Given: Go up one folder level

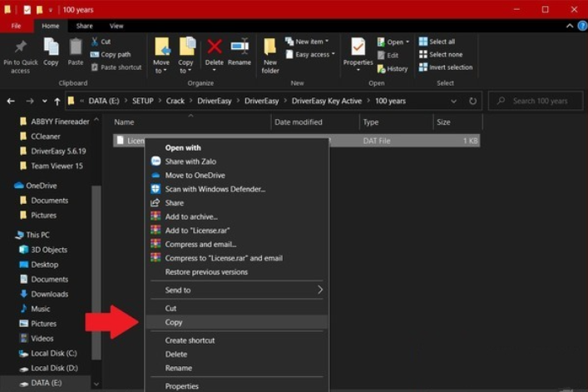Looking at the screenshot, I should pos(57,101).
